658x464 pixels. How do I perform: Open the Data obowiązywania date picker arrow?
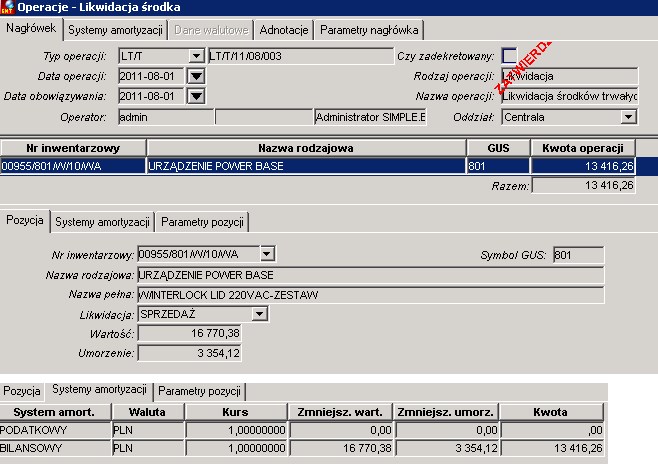196,96
